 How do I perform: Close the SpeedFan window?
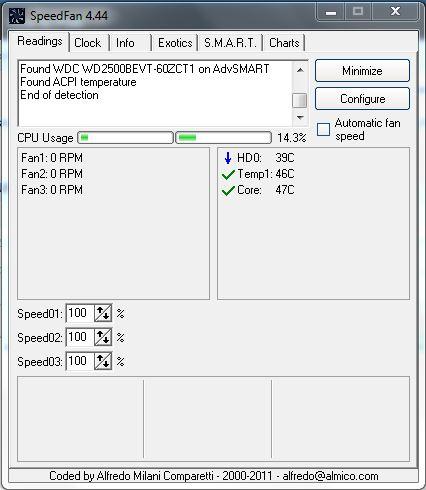pos(395,12)
